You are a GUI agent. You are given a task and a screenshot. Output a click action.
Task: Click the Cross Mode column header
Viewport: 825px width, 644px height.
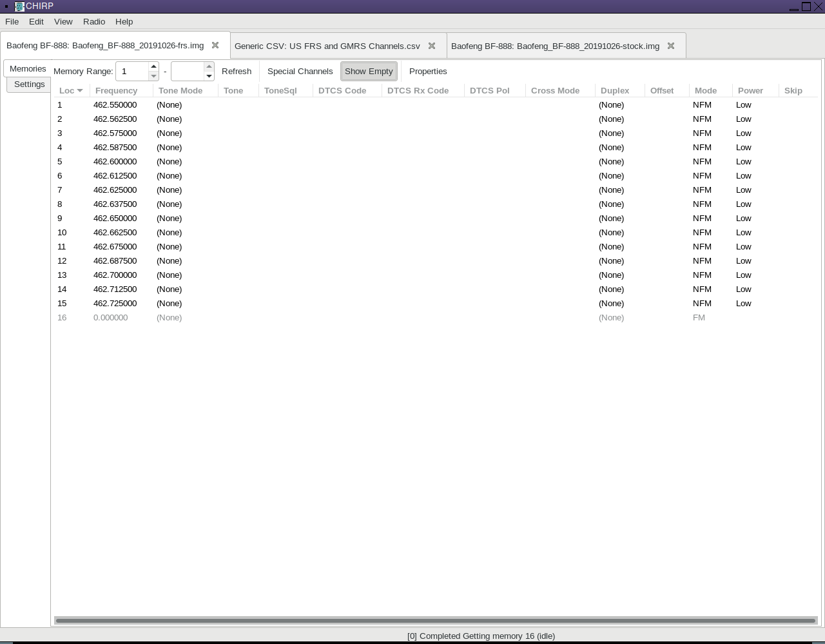[x=560, y=91]
